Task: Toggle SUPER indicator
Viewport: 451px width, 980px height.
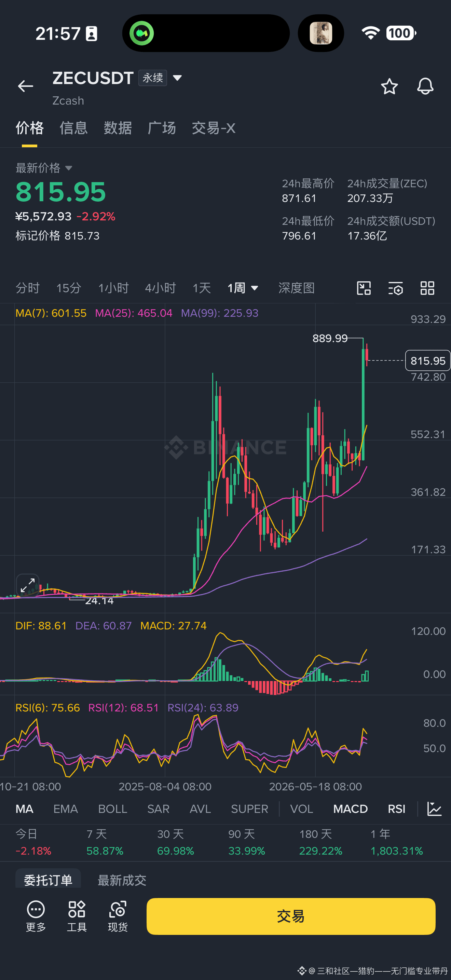Action: pyautogui.click(x=249, y=809)
